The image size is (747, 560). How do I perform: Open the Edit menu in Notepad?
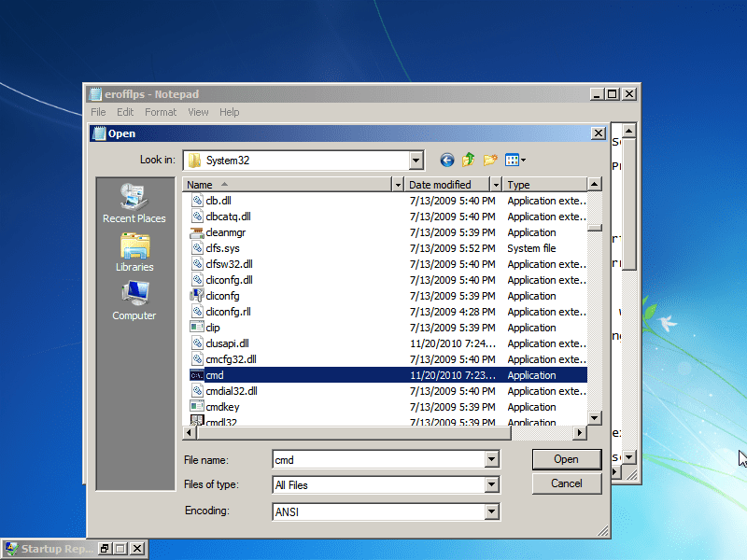point(125,112)
